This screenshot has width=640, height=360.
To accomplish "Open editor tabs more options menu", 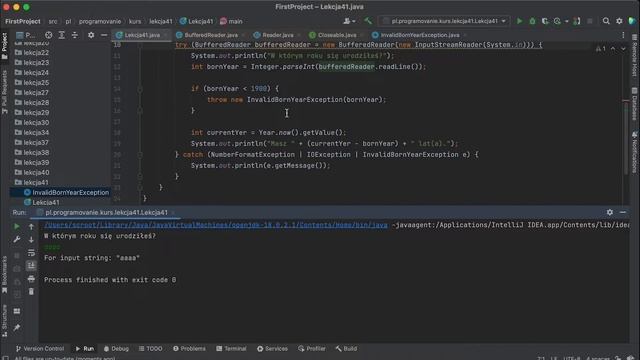I will tap(623, 35).
